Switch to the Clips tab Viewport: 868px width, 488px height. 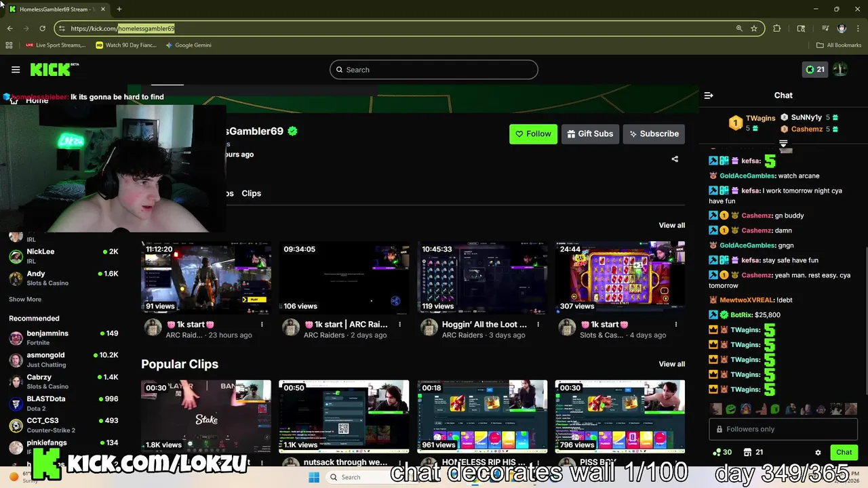coord(251,193)
